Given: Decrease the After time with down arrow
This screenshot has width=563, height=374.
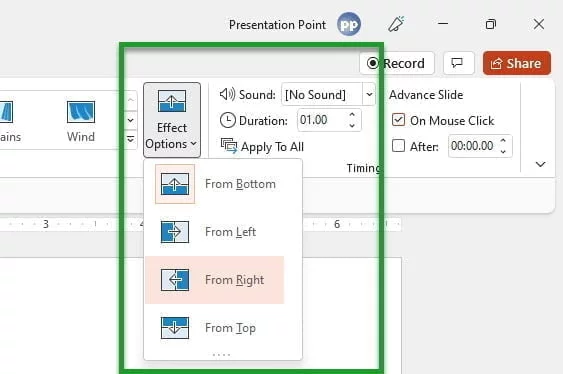Looking at the screenshot, I should coord(503,151).
